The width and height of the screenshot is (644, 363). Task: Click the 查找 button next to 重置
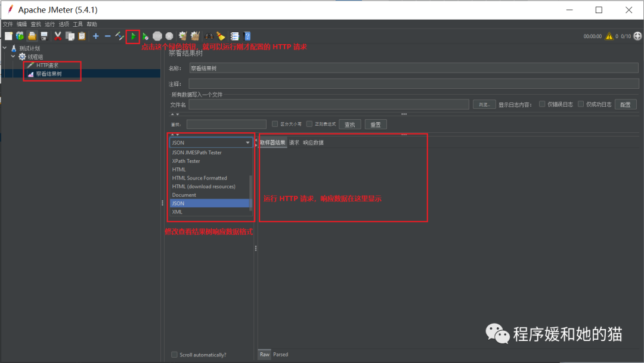(x=350, y=125)
